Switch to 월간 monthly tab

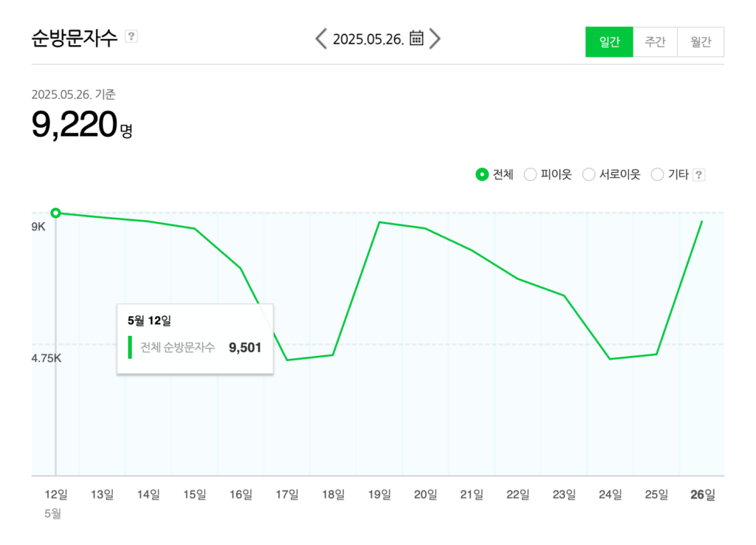pyautogui.click(x=701, y=42)
